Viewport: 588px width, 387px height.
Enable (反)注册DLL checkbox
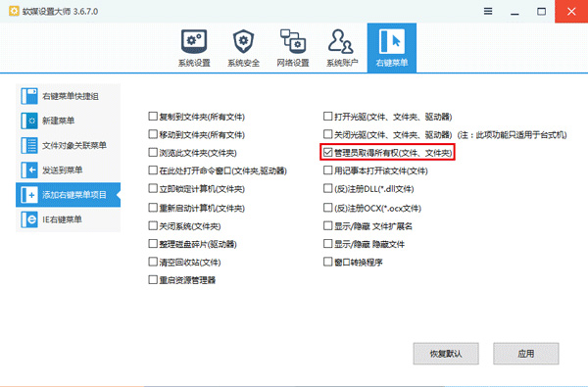pos(327,188)
